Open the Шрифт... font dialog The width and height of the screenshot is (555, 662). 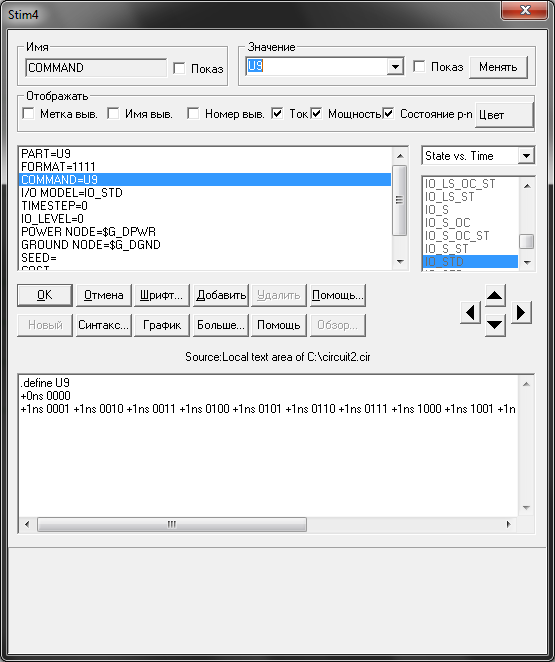(x=162, y=295)
